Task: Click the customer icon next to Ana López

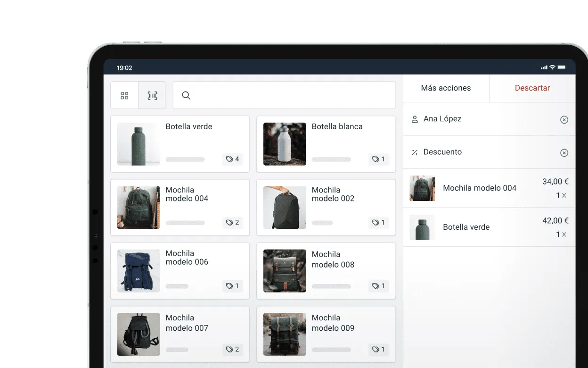Action: 414,119
